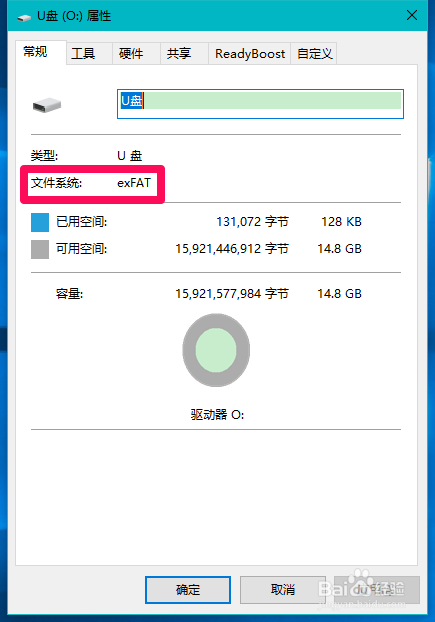The image size is (435, 622).
Task: Click the 已用空间 label
Action: tap(81, 222)
